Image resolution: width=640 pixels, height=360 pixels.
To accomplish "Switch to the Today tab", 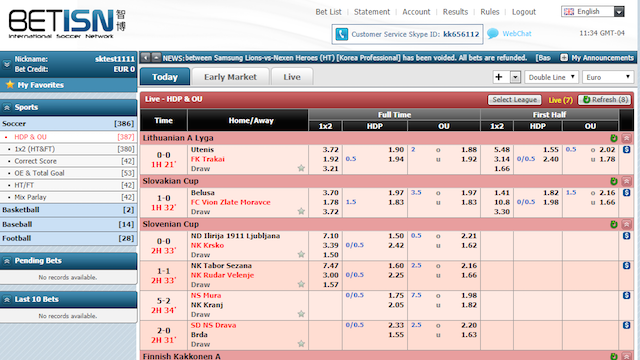I will [x=165, y=77].
